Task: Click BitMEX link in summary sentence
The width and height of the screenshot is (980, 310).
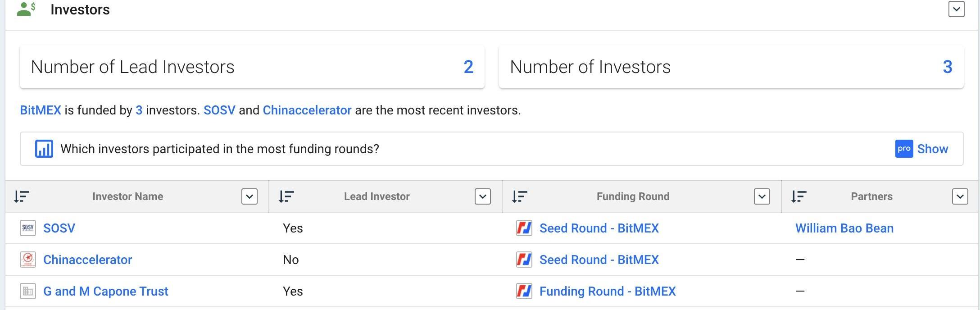Action: pyautogui.click(x=41, y=110)
